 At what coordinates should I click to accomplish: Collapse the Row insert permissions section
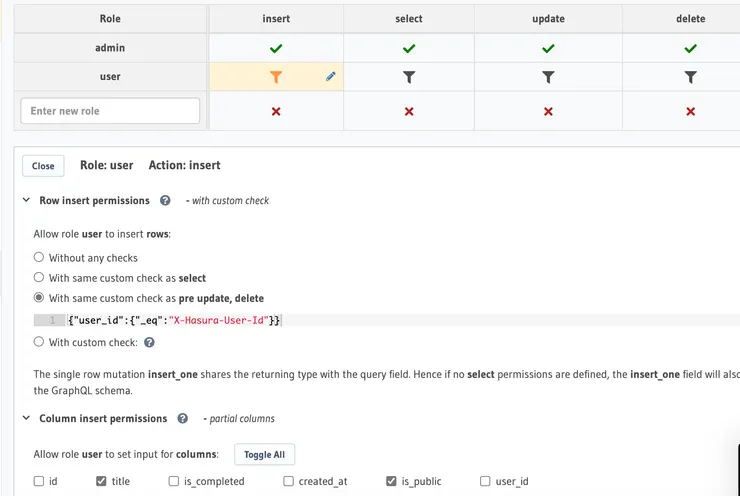(27, 200)
